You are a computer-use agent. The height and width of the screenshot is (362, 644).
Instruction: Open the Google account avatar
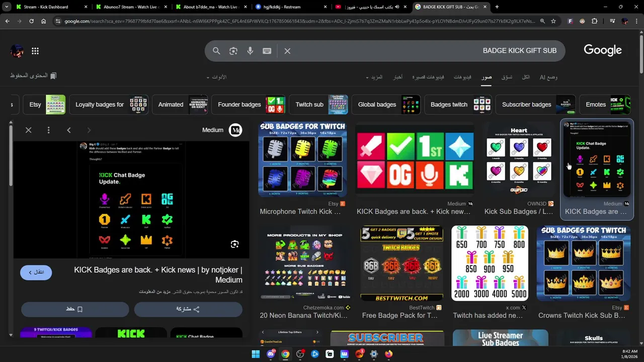17,51
